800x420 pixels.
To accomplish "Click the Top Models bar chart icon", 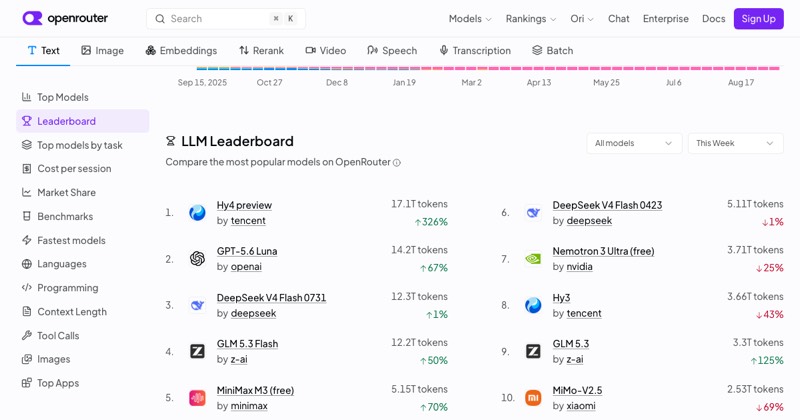I will click(27, 97).
